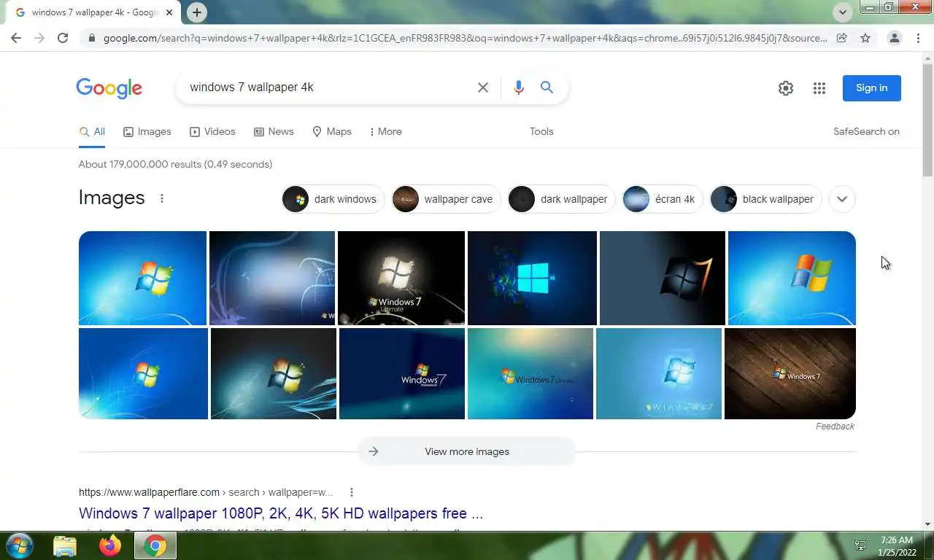Click the SafeSearch on link

[866, 132]
